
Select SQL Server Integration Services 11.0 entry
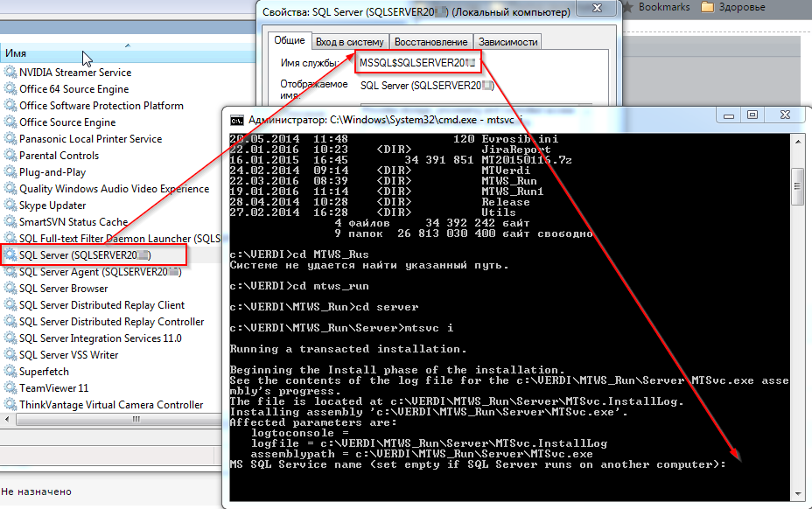100,338
